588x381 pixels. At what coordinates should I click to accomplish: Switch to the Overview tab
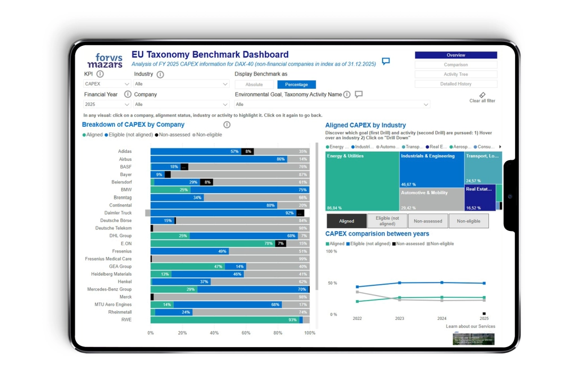(456, 55)
